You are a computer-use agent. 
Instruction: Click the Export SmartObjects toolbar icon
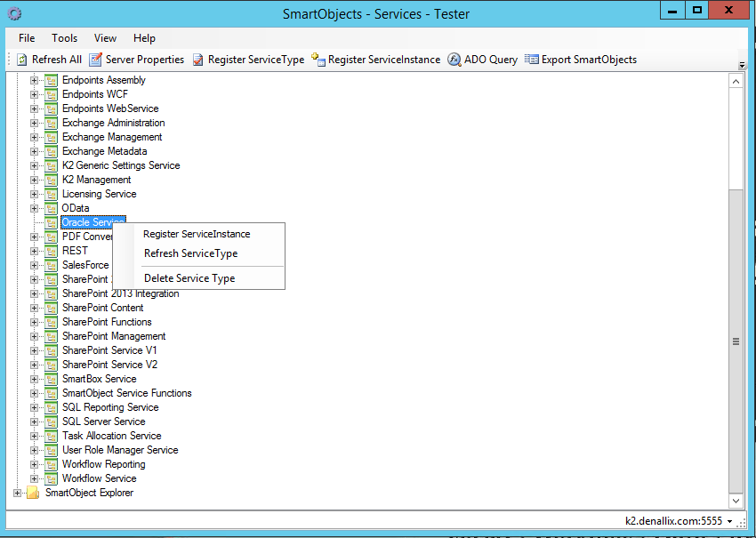(531, 60)
